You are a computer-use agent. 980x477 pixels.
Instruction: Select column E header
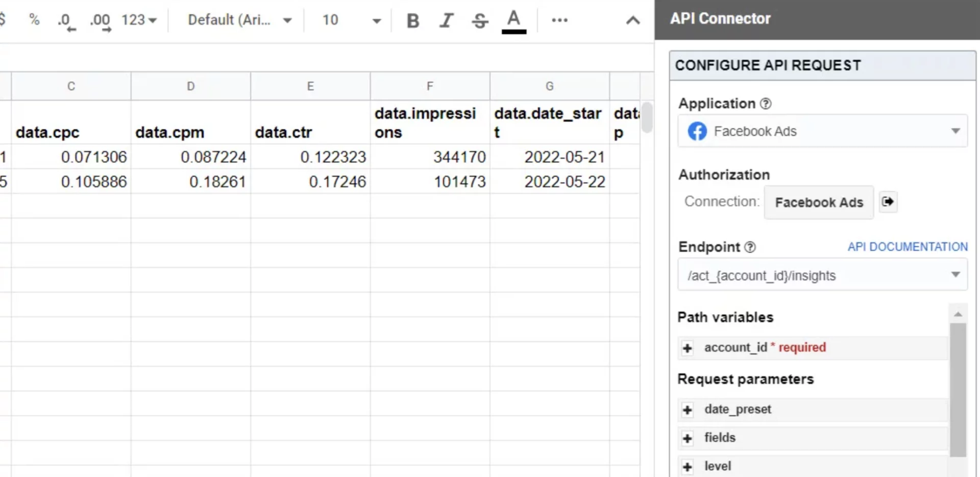[x=310, y=86]
